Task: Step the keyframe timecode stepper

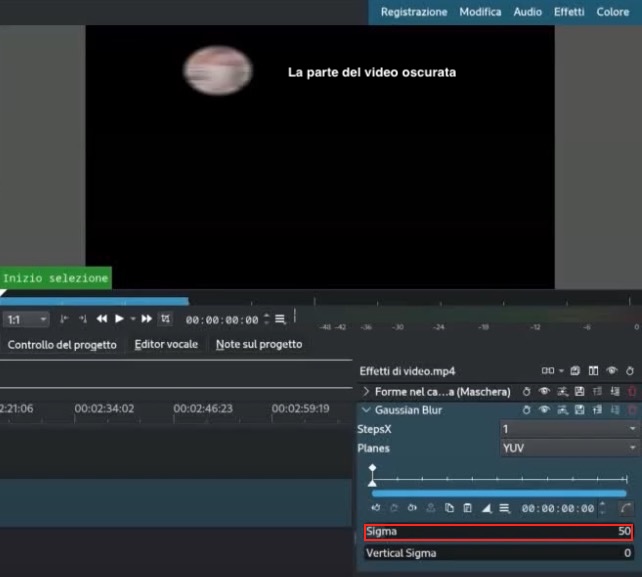Action: pos(602,508)
